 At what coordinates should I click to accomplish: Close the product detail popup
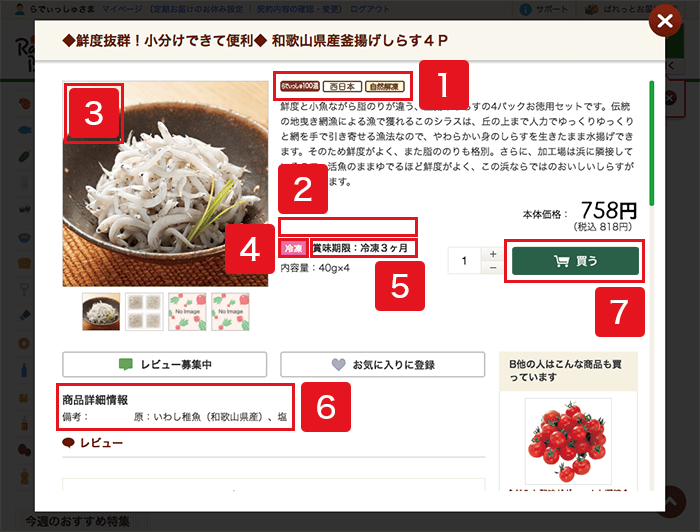665,21
